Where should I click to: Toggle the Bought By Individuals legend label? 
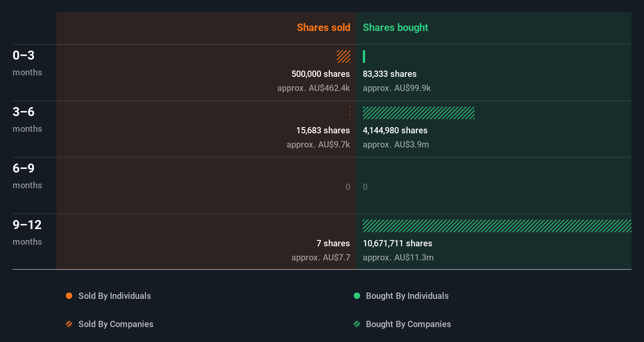coord(407,296)
